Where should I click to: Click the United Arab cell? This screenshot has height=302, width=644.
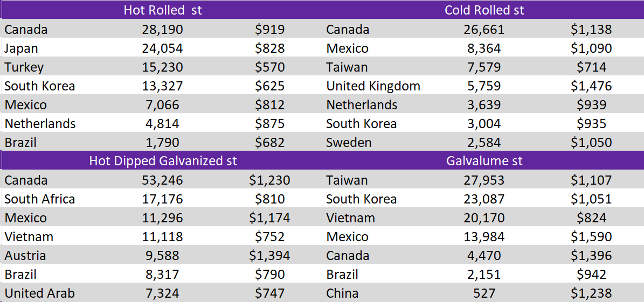(x=40, y=293)
